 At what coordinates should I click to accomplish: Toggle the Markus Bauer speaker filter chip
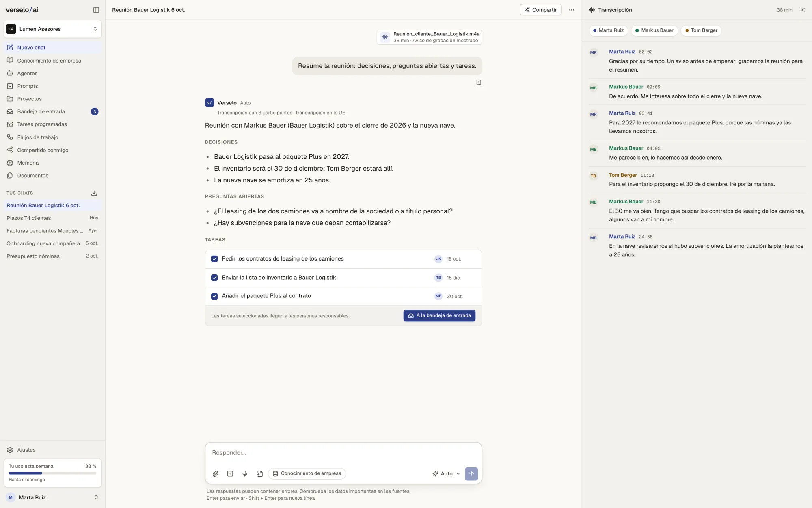654,30
